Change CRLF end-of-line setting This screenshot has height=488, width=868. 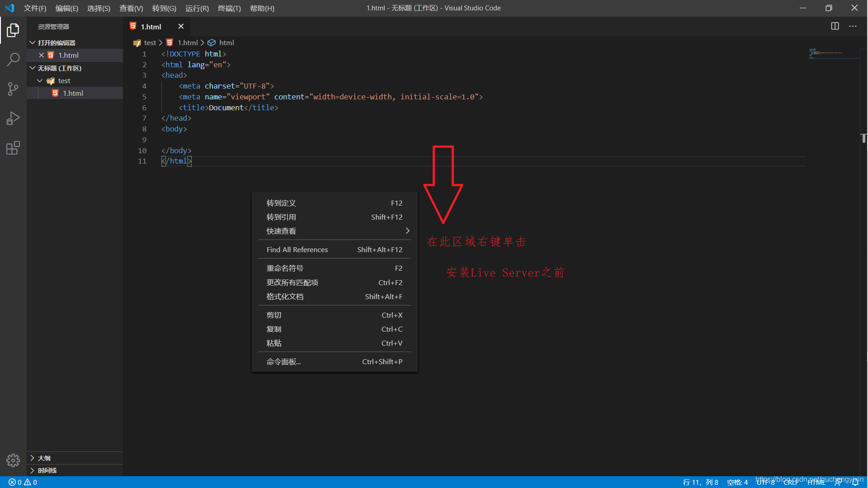[791, 482]
